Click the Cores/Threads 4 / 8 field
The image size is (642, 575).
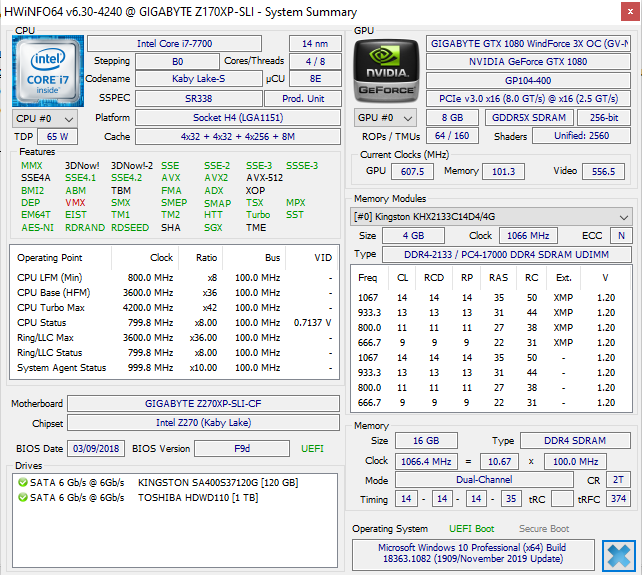click(x=315, y=61)
